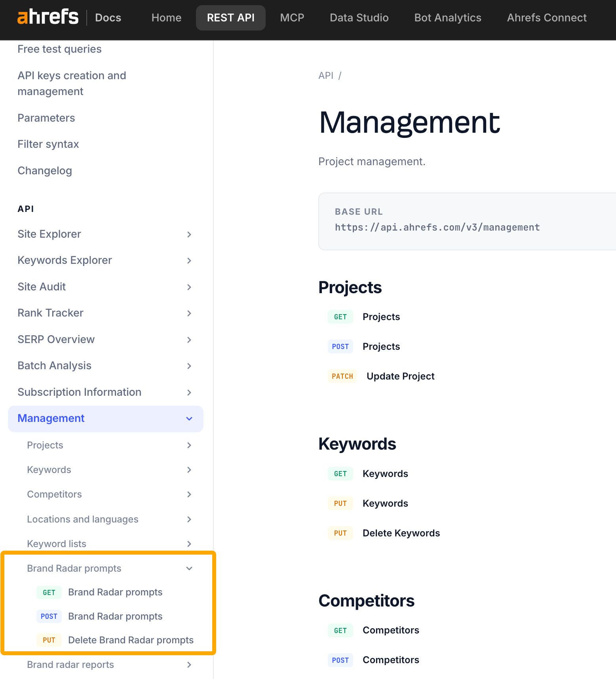Expand the Projects sidebar chevron

point(189,445)
